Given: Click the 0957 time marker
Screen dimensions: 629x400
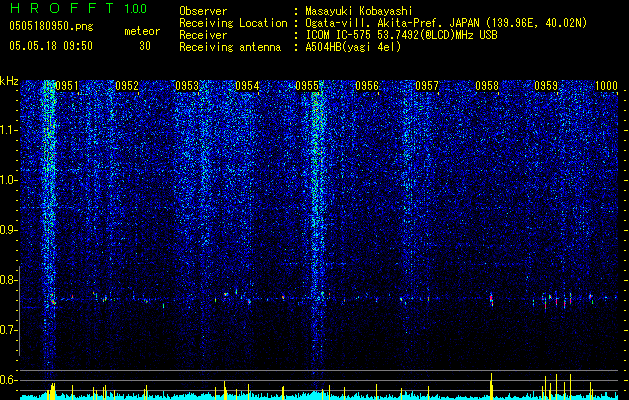Looking at the screenshot, I should 427,86.
